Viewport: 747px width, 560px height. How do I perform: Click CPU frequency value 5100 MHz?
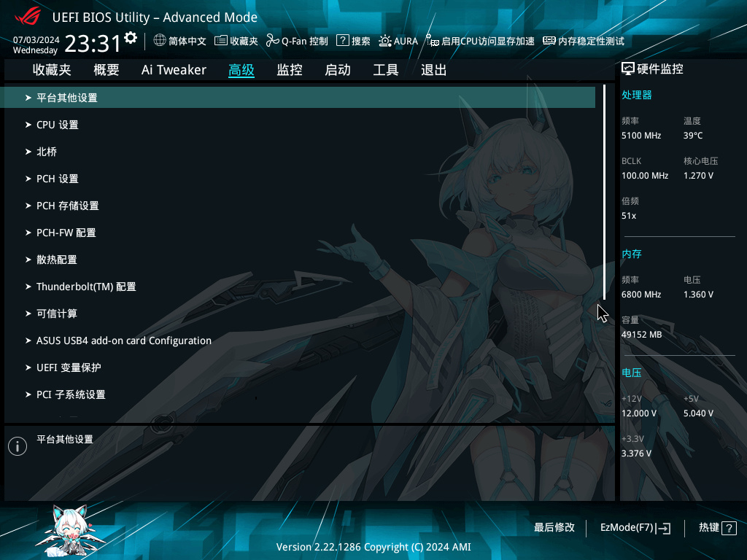pos(641,136)
